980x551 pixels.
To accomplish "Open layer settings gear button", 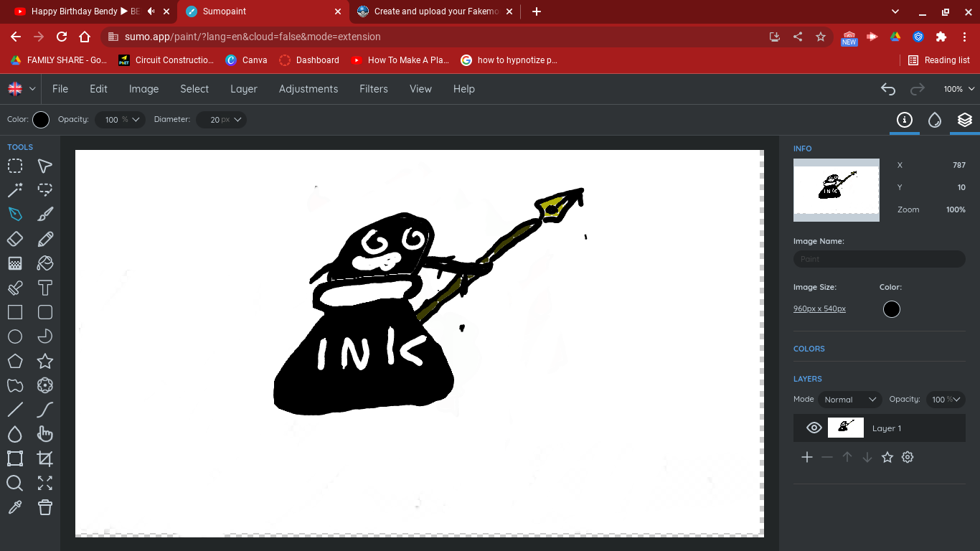I will (908, 457).
